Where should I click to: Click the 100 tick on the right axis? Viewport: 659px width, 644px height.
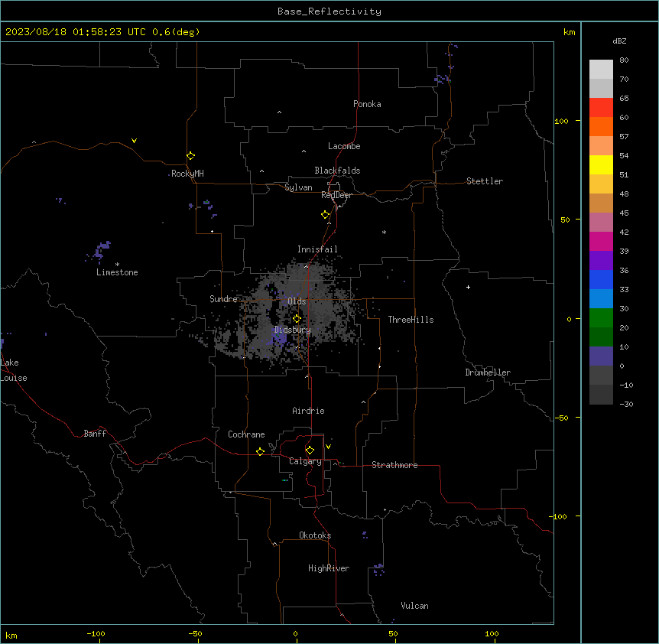click(x=561, y=121)
